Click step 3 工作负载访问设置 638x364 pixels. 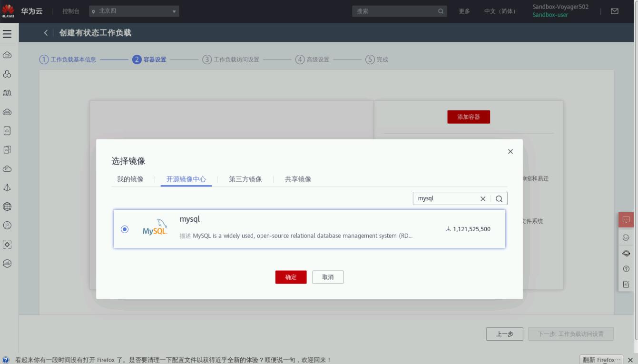pos(231,59)
